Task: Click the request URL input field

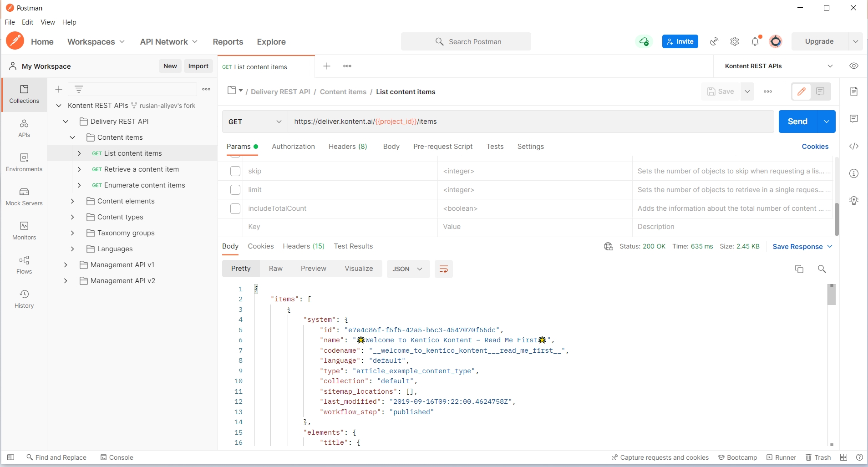Action: pos(528,122)
